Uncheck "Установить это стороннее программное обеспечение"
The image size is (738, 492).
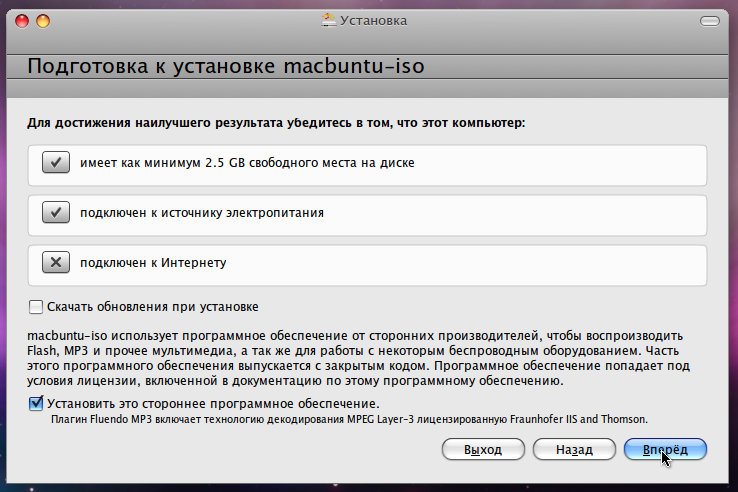pos(37,404)
